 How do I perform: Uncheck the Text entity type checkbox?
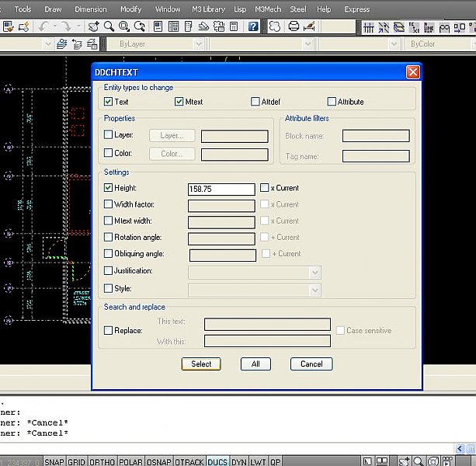pos(109,102)
